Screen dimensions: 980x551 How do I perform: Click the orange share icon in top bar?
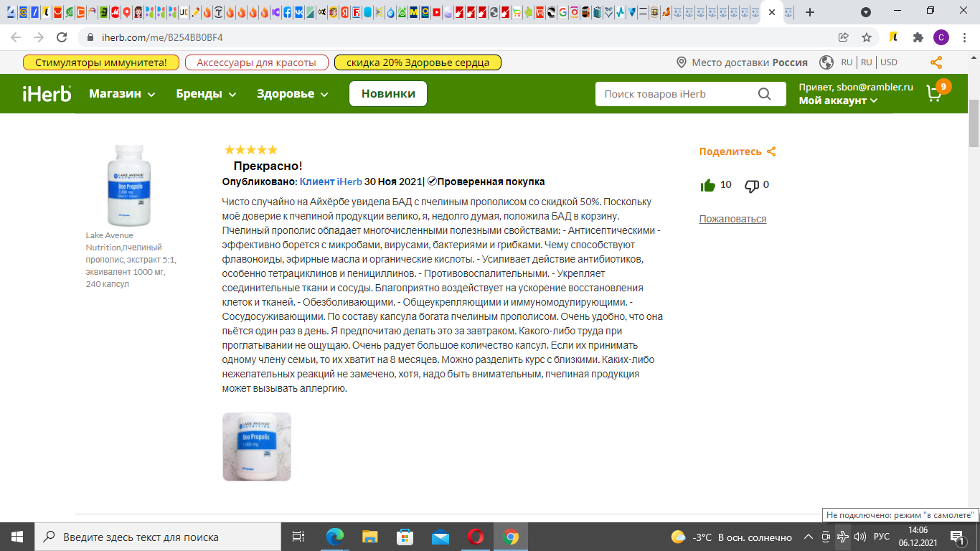(x=936, y=62)
